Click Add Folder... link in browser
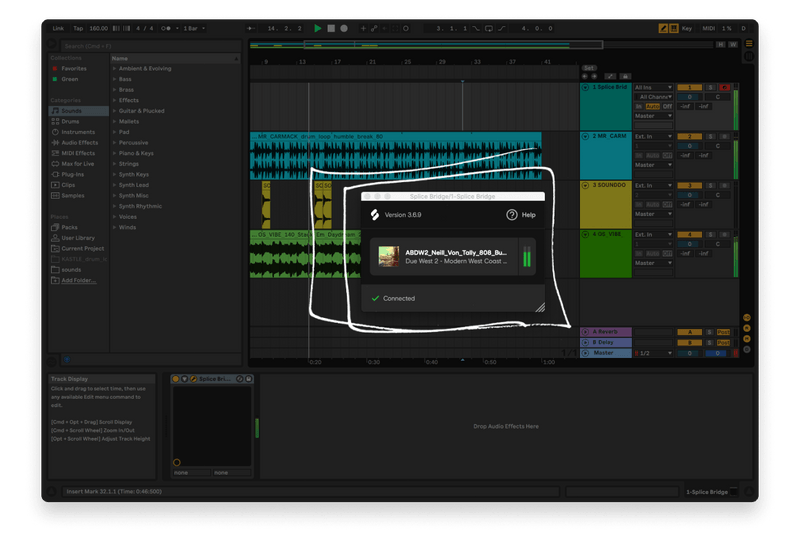800x538 pixels. pyautogui.click(x=79, y=280)
